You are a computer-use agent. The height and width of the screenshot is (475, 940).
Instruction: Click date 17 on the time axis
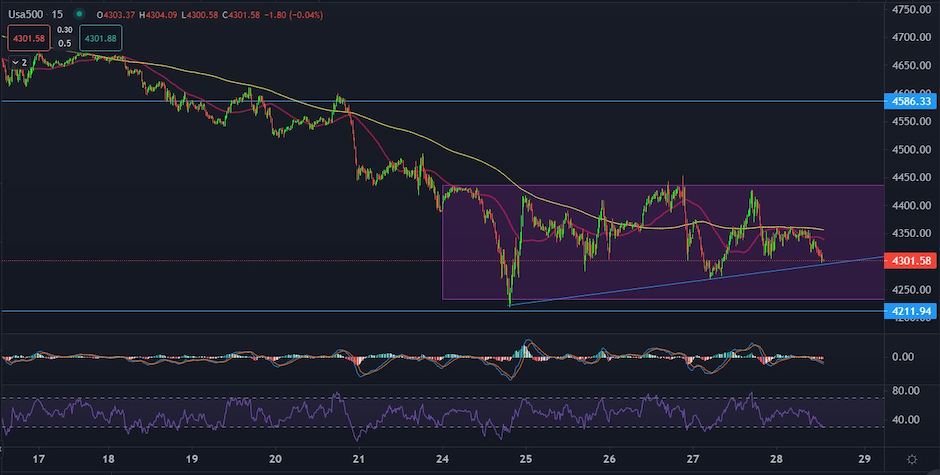[39, 459]
